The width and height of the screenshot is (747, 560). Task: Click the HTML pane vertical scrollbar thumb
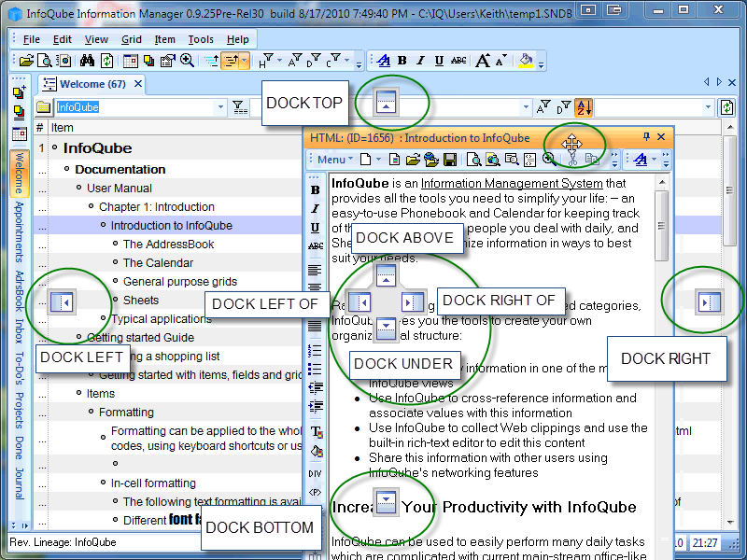pos(661,226)
